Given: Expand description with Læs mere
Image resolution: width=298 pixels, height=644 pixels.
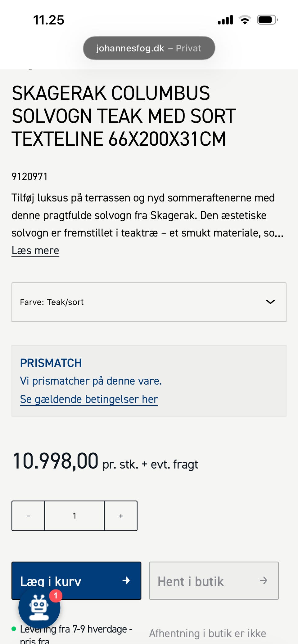Looking at the screenshot, I should tap(35, 250).
